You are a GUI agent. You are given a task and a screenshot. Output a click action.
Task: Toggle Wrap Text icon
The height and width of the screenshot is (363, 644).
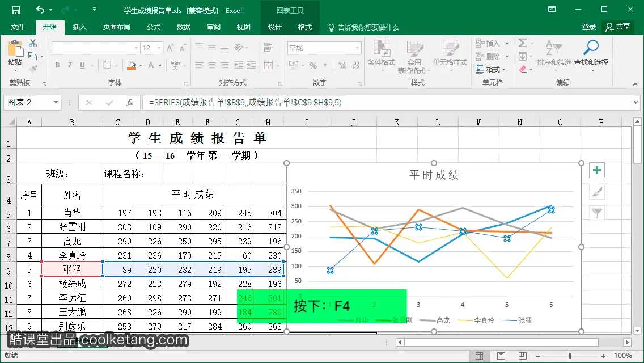pos(269,48)
